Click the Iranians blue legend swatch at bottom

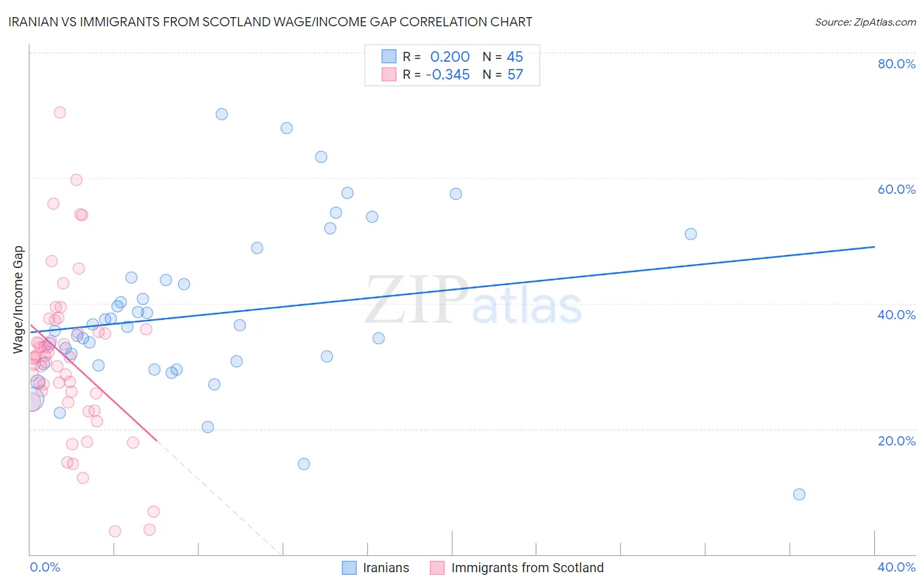click(349, 568)
